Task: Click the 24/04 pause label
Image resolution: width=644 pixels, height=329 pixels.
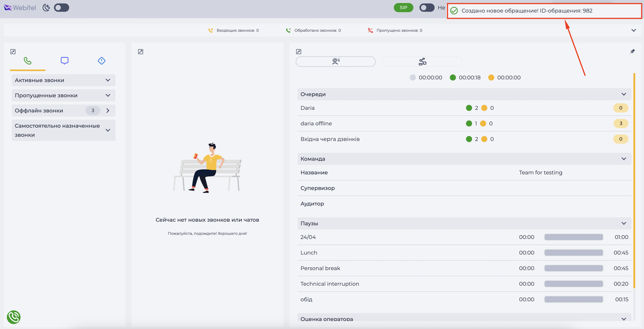Action: (x=308, y=237)
